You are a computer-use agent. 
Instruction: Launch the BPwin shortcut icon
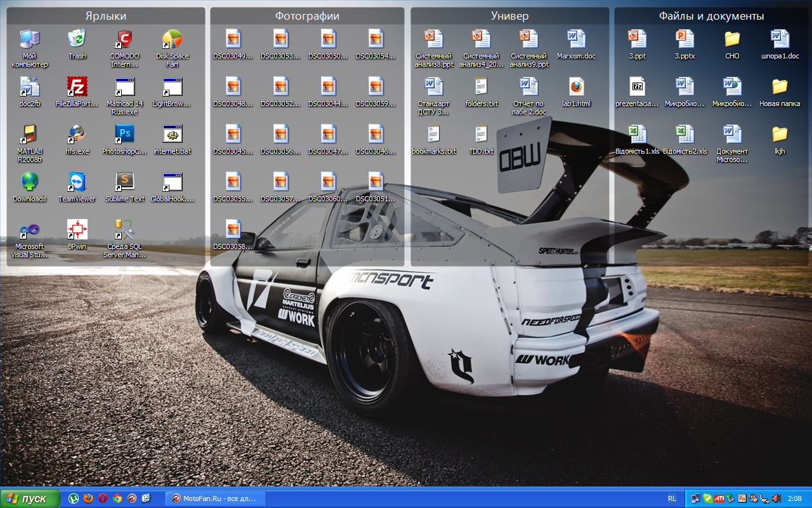point(77,230)
